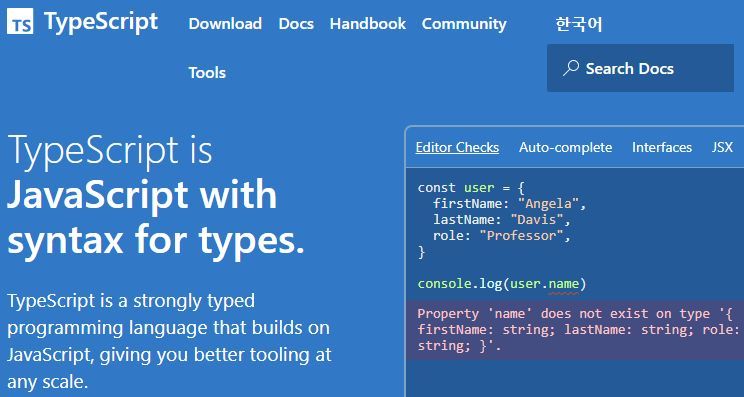Image resolution: width=744 pixels, height=397 pixels.
Task: Switch to the JSX tab
Action: 722,148
